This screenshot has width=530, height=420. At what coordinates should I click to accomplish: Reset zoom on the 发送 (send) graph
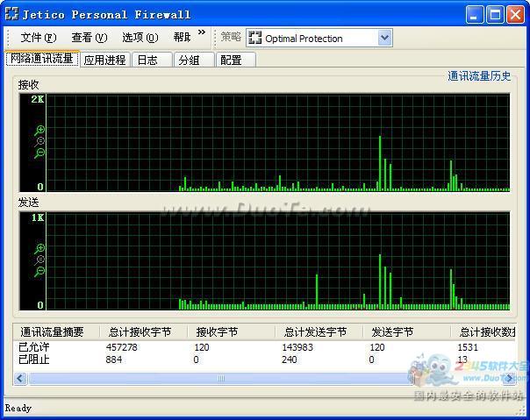point(40,260)
